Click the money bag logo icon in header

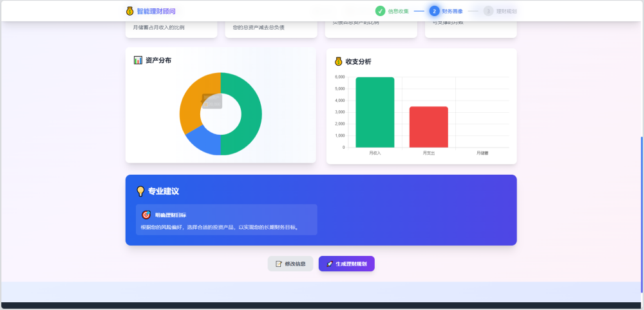(x=130, y=11)
